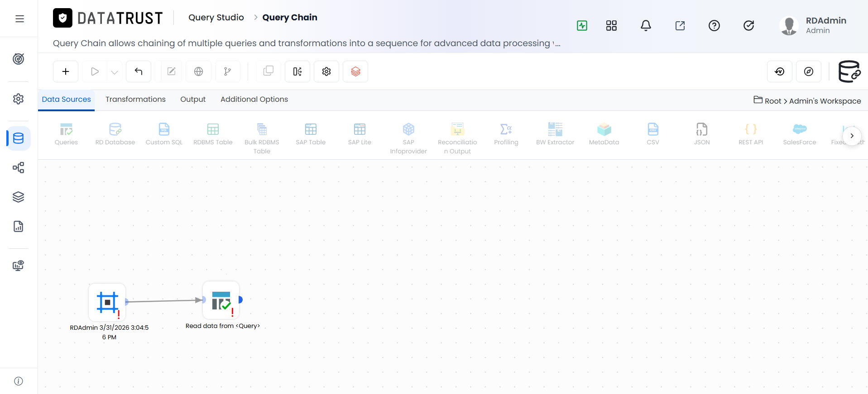This screenshot has height=394, width=868.
Task: Click the compass navigate button
Action: pyautogui.click(x=809, y=71)
